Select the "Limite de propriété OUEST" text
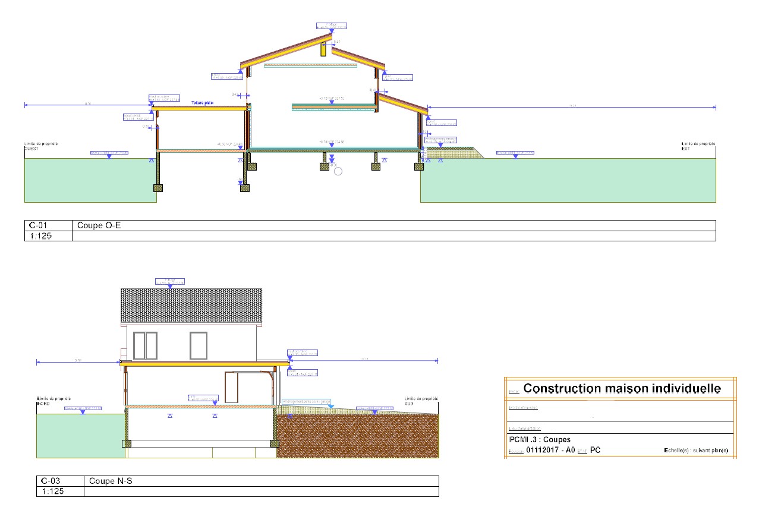This screenshot has width=759, height=532. pos(41,146)
